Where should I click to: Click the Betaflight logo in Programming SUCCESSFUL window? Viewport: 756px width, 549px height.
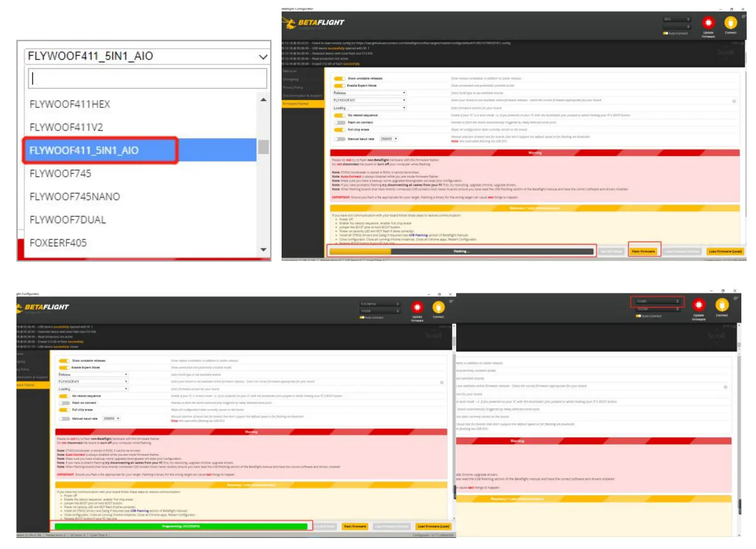tap(43, 307)
